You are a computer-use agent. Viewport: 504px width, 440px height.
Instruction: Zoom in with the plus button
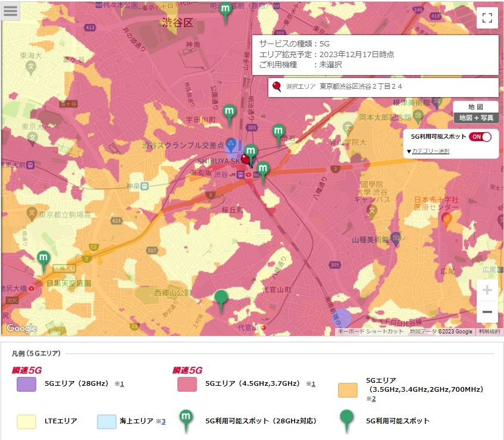pos(487,291)
